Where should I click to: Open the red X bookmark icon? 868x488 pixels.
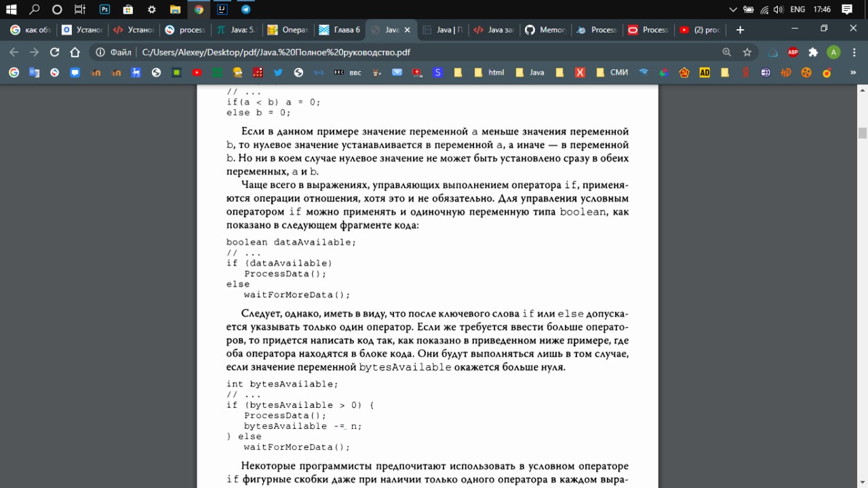point(580,73)
